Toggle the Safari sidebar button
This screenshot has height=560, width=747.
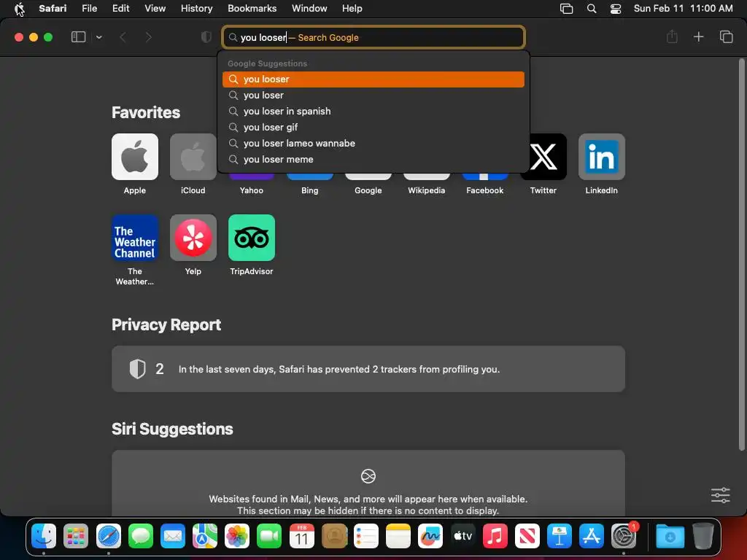coord(78,37)
